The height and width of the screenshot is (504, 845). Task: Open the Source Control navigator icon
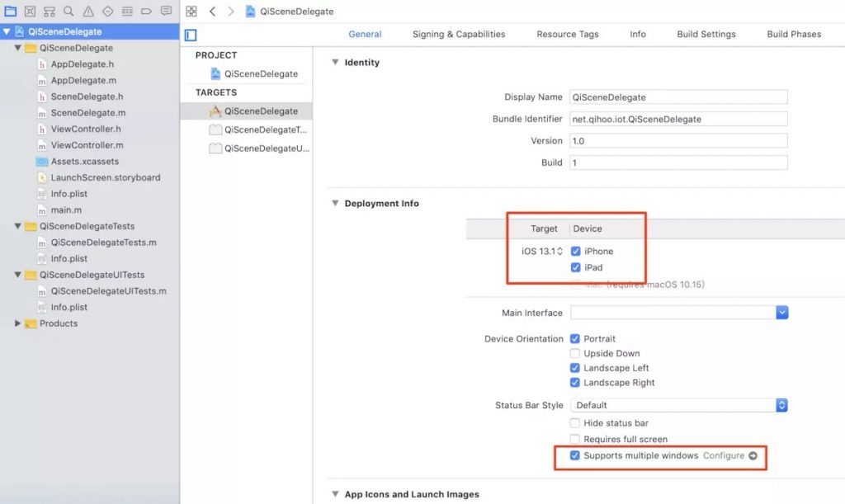point(31,11)
